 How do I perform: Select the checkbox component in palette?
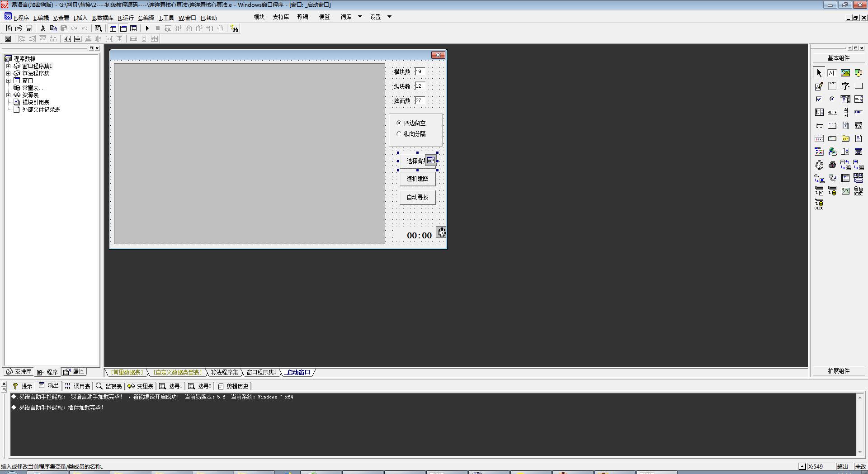pos(819,99)
